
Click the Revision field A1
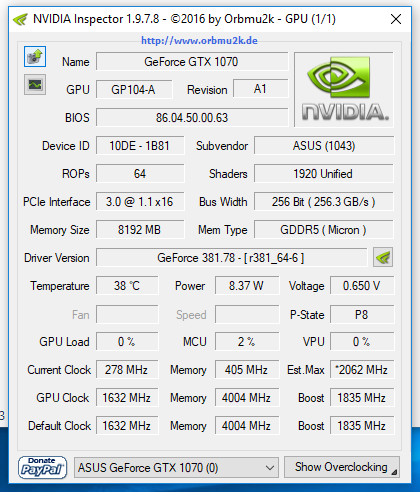point(260,89)
